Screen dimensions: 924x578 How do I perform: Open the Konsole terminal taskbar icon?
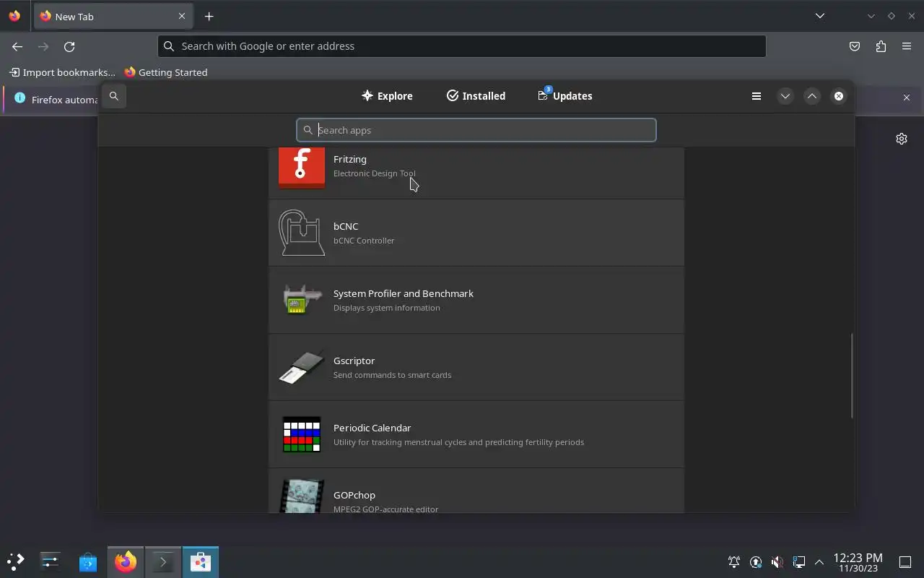coord(163,561)
